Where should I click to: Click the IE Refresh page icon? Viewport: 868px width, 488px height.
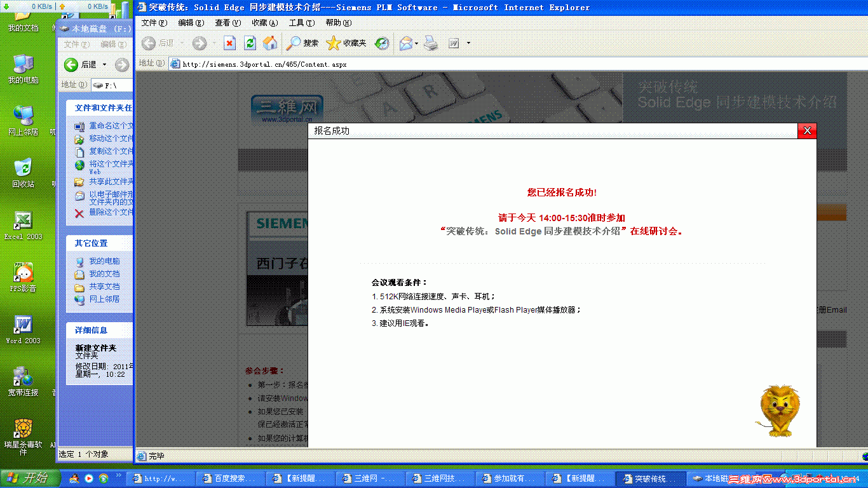[250, 43]
